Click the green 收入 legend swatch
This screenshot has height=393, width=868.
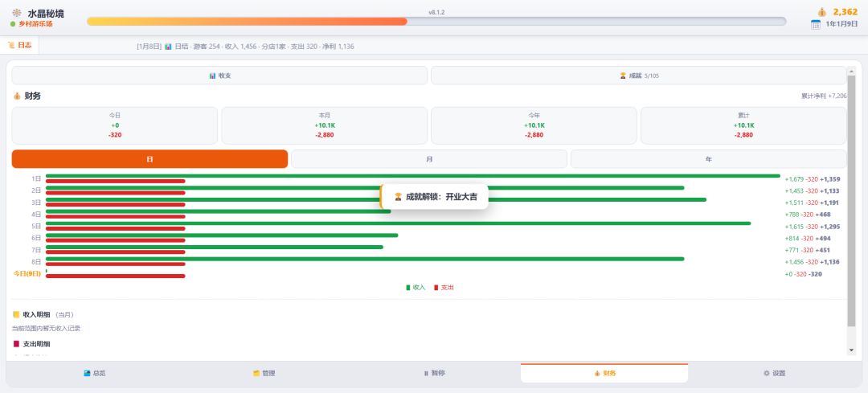pyautogui.click(x=408, y=287)
